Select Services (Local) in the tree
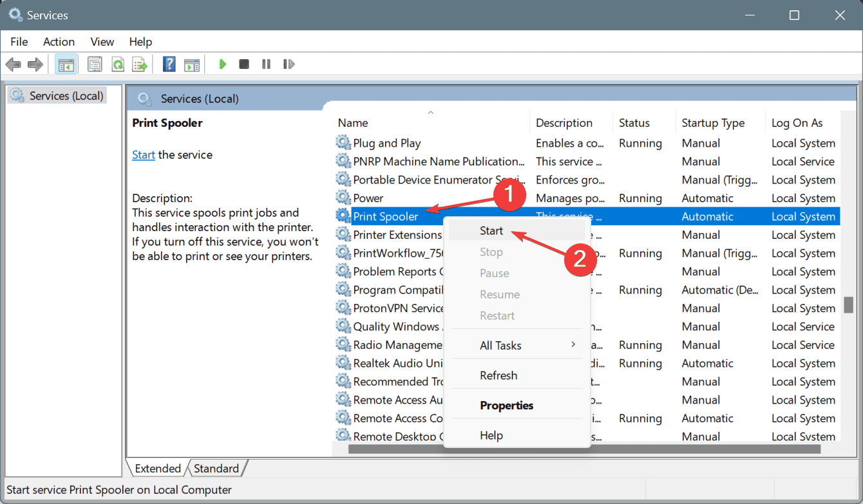The image size is (863, 504). coord(66,96)
